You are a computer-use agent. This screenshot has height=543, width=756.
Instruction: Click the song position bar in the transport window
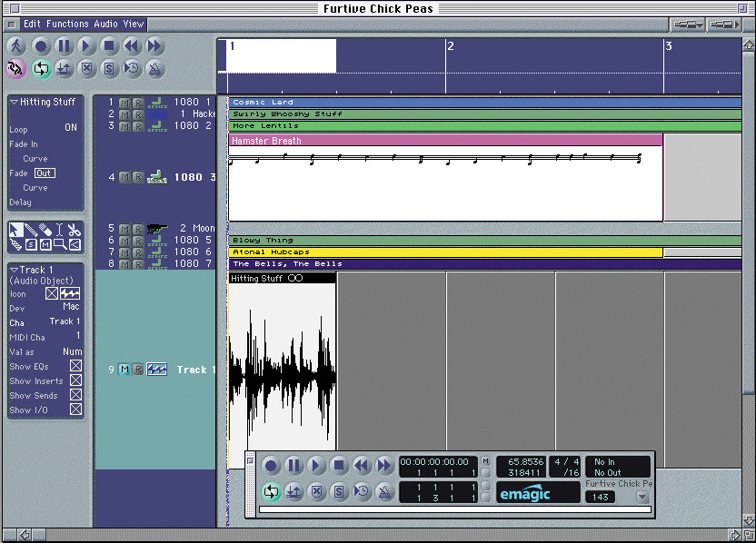[x=454, y=509]
